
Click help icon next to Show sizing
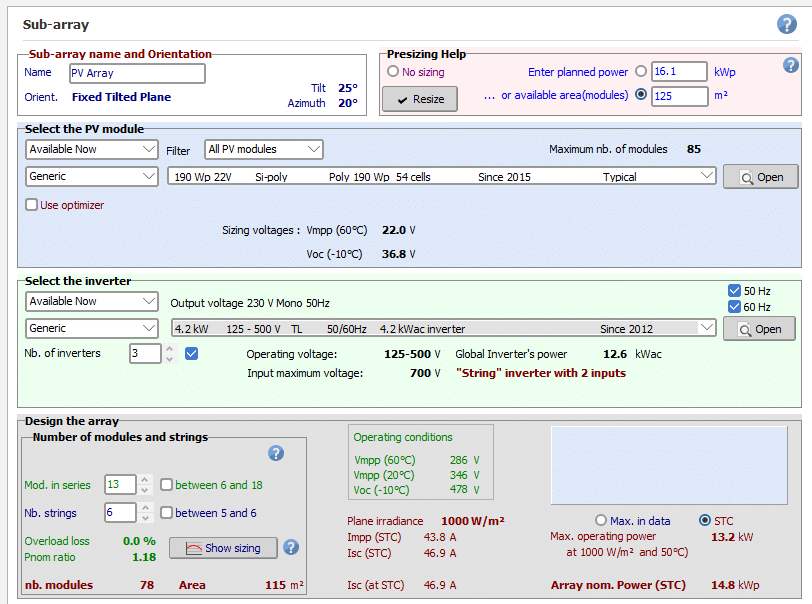291,547
